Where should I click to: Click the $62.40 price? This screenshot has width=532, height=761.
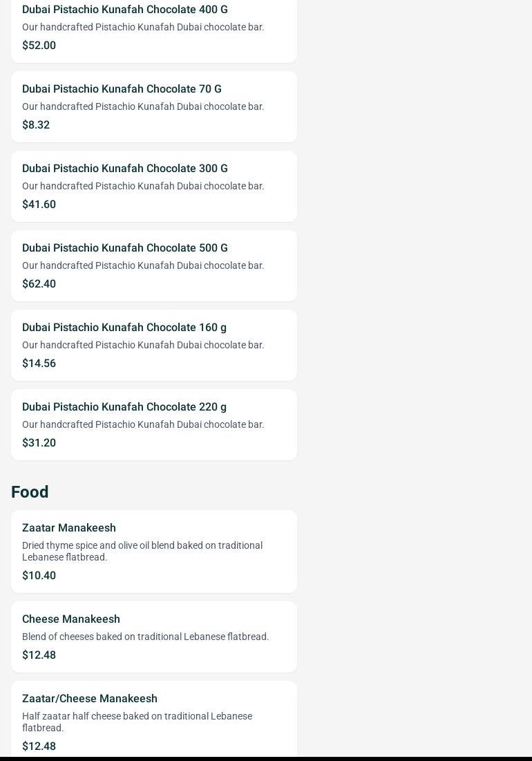pos(39,284)
